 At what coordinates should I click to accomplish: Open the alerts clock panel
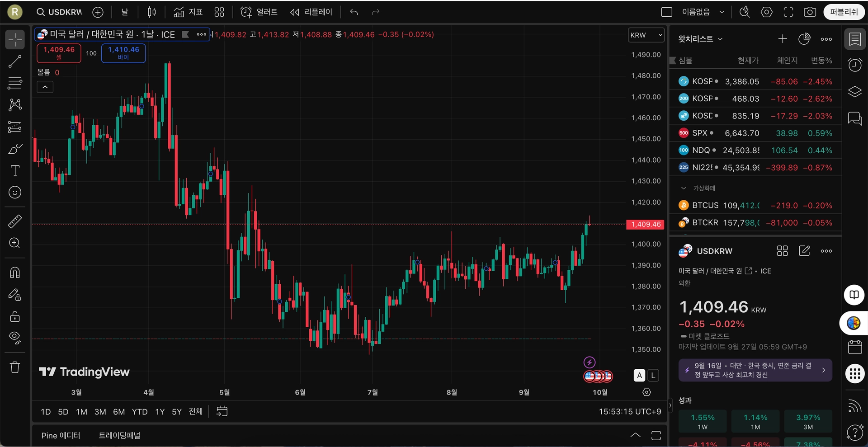pyautogui.click(x=854, y=65)
